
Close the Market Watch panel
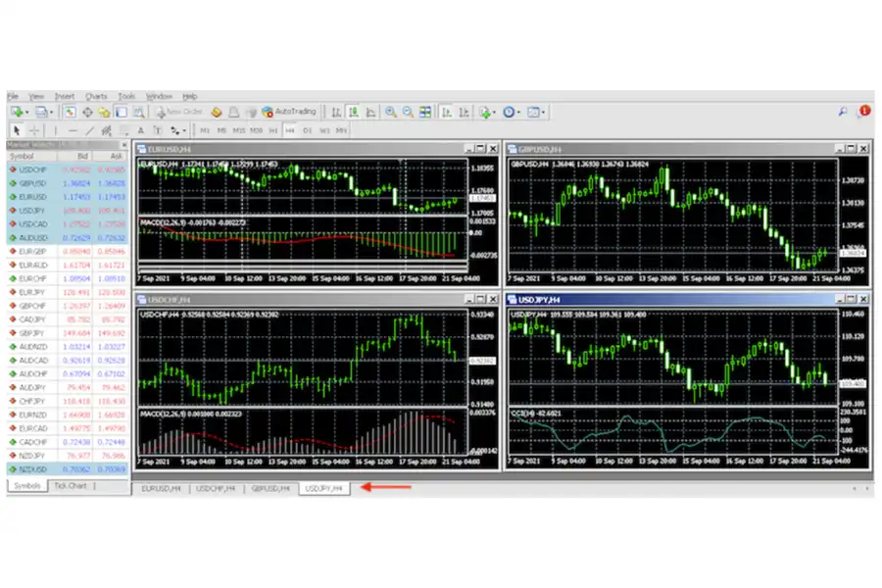click(x=124, y=145)
